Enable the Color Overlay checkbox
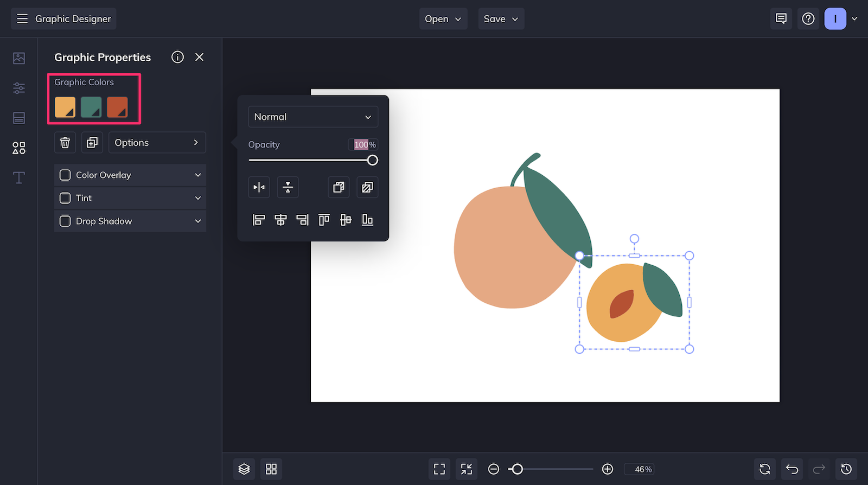Viewport: 868px width, 485px height. tap(65, 175)
